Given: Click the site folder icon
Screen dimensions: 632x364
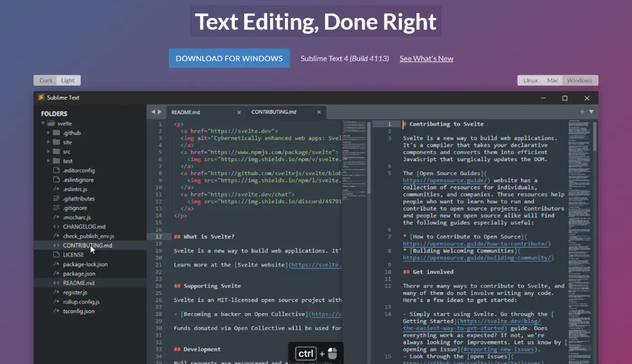Looking at the screenshot, I should click(x=57, y=142).
